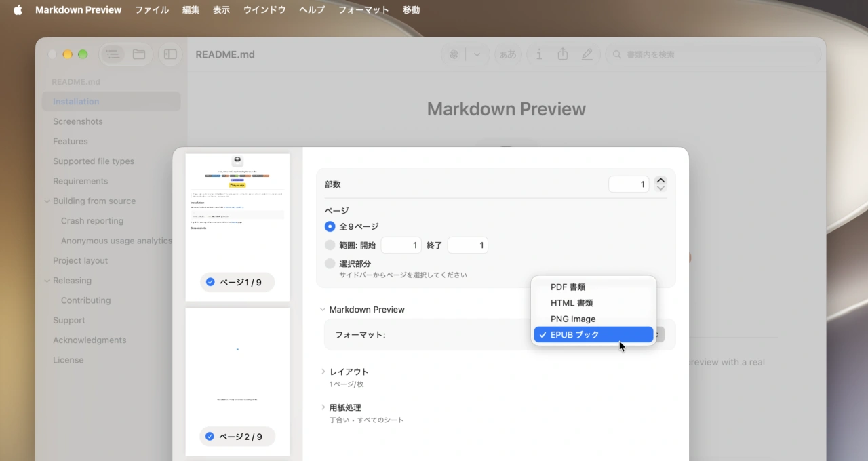
Task: Open dropdown chevron next to appearance icon
Action: tap(477, 54)
